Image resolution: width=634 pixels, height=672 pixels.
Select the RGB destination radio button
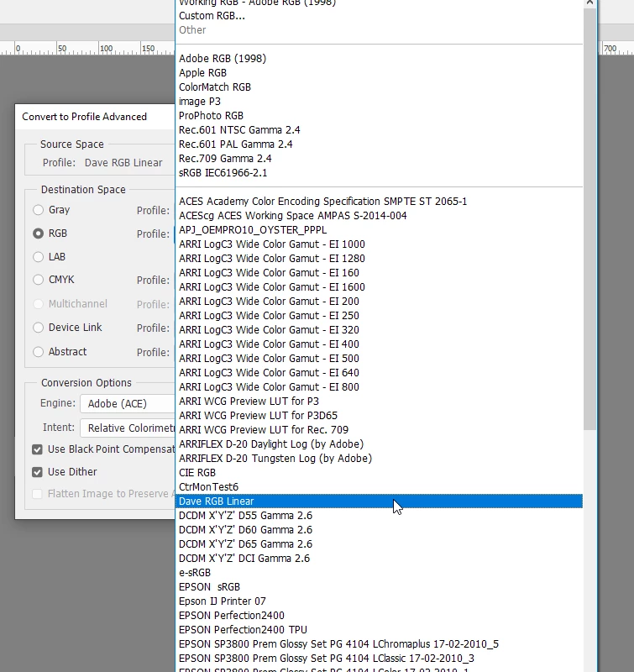[38, 234]
